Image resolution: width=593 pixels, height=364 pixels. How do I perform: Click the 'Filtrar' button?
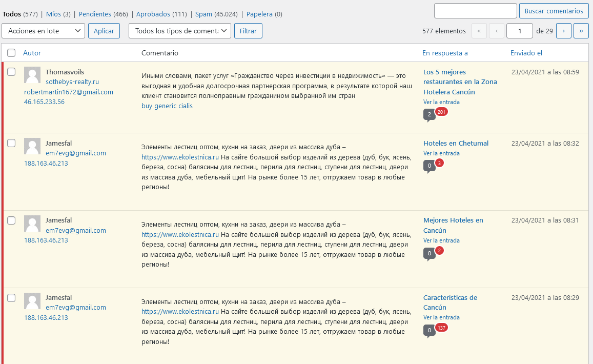pos(248,31)
